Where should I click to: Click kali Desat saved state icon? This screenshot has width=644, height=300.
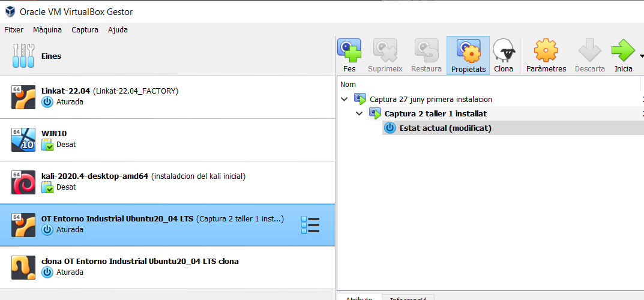[x=47, y=187]
